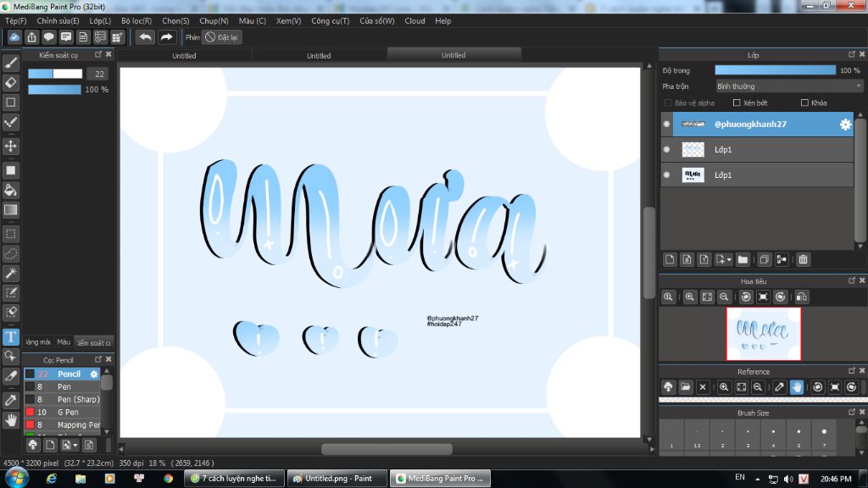Viewport: 868px width, 488px height.
Task: Select the Select Eraser tool
Action: click(10, 312)
